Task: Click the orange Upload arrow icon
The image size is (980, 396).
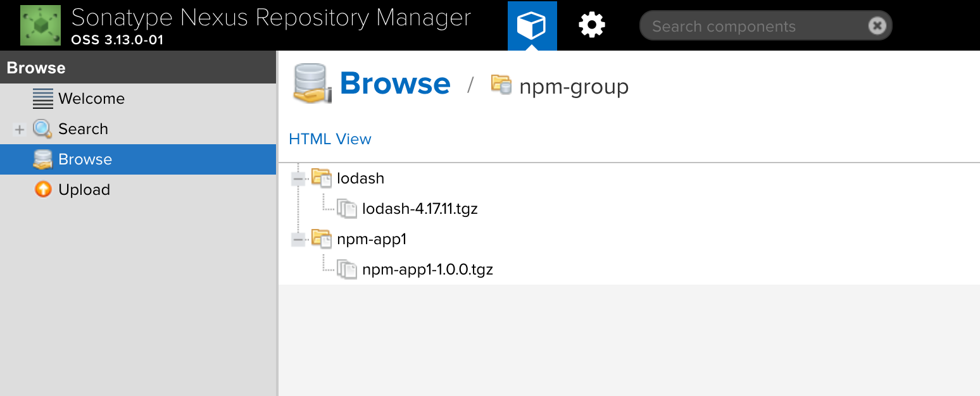Action: pos(43,190)
